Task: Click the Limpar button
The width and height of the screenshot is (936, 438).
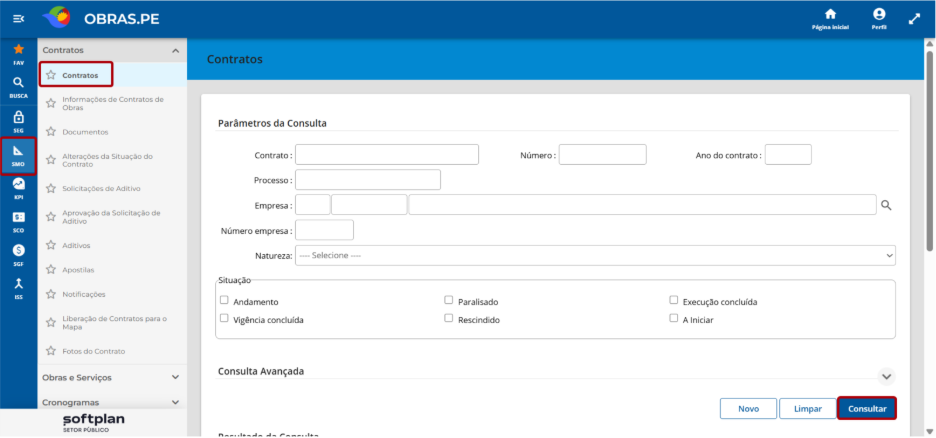Action: pyautogui.click(x=808, y=409)
